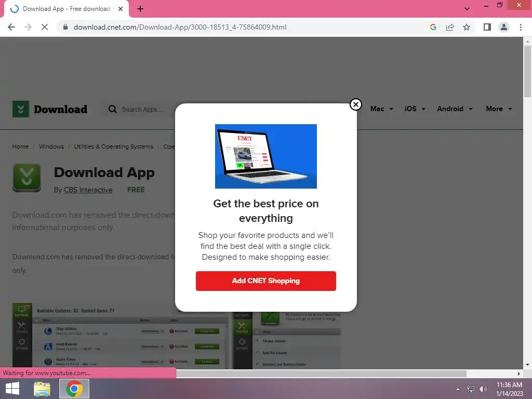
Task: Stop loading the page
Action: click(45, 27)
